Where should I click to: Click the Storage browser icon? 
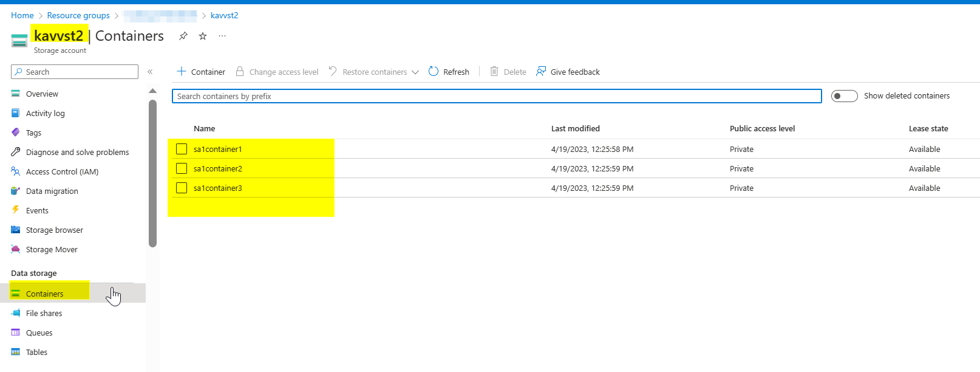16,230
